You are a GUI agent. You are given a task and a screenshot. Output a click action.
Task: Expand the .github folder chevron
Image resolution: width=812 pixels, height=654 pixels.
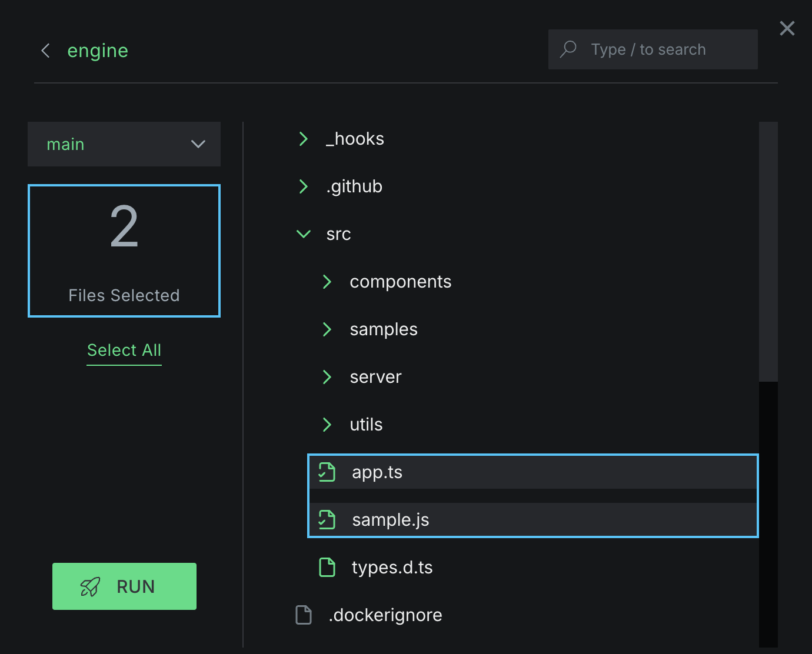(x=304, y=186)
